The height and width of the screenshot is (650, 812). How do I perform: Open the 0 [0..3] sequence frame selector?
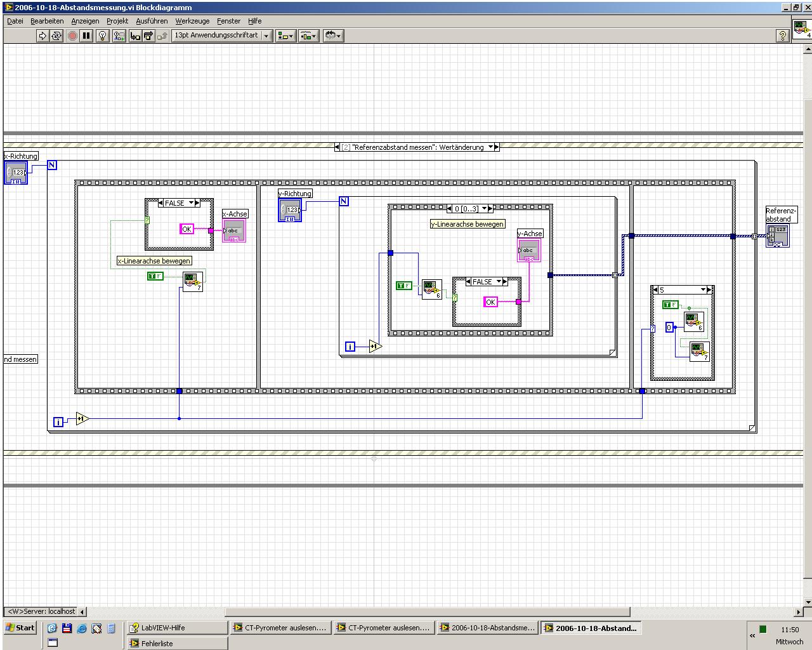(x=484, y=209)
